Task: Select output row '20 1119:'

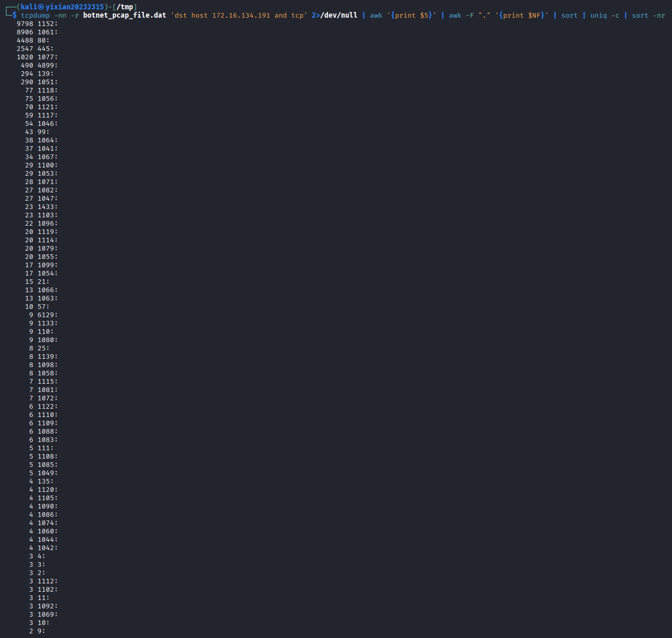Action: 42,232
